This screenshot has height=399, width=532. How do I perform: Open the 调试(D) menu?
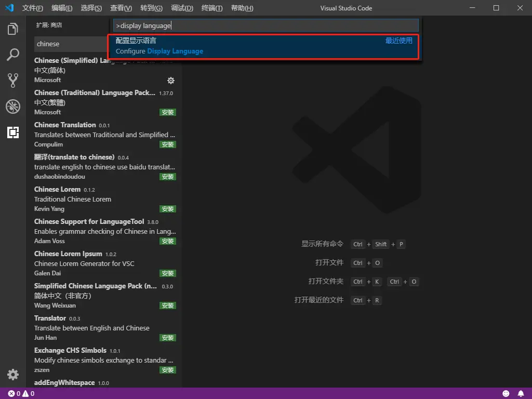click(x=182, y=8)
